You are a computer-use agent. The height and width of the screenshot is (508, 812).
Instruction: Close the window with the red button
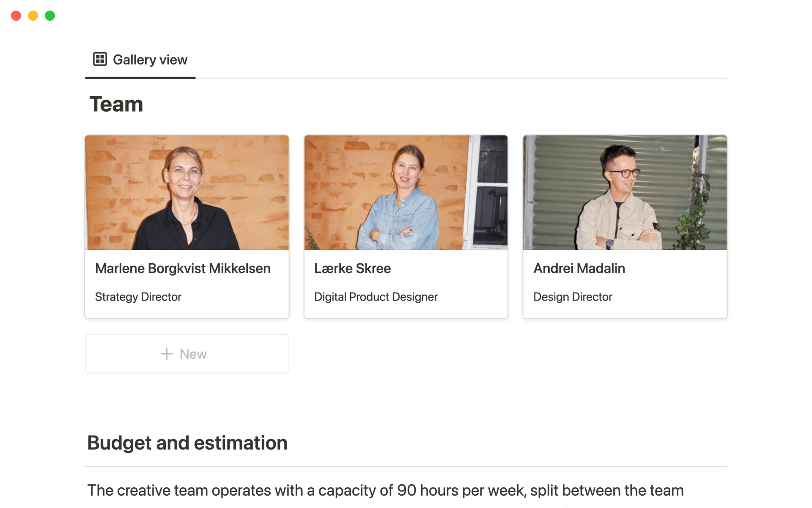tap(16, 16)
